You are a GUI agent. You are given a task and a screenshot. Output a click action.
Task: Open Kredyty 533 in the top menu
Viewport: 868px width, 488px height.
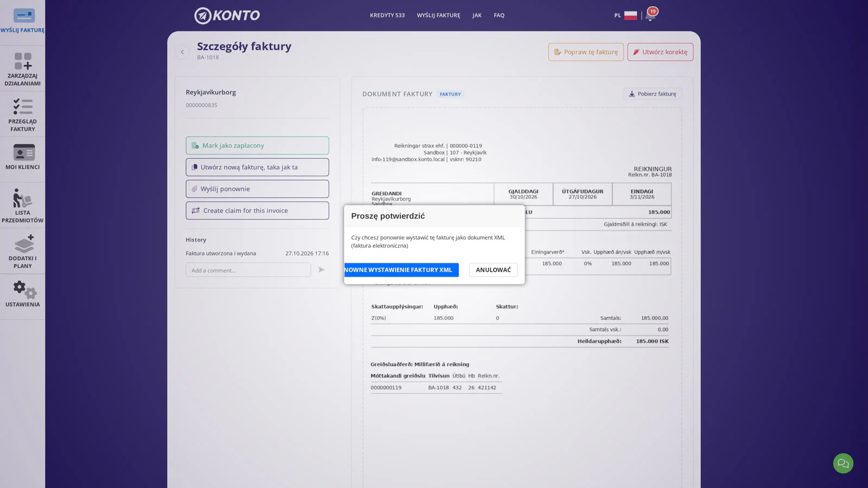387,15
